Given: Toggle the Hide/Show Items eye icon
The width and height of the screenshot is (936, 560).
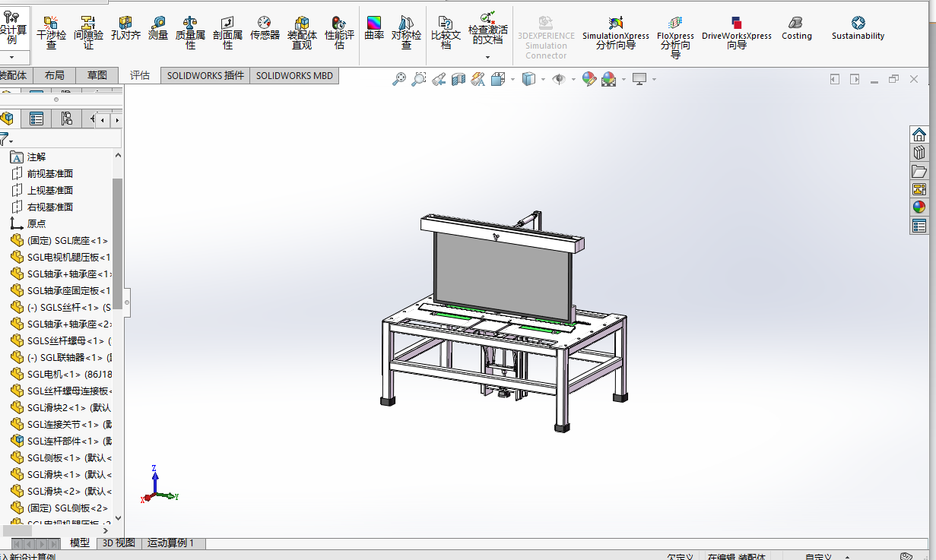Looking at the screenshot, I should 559,79.
